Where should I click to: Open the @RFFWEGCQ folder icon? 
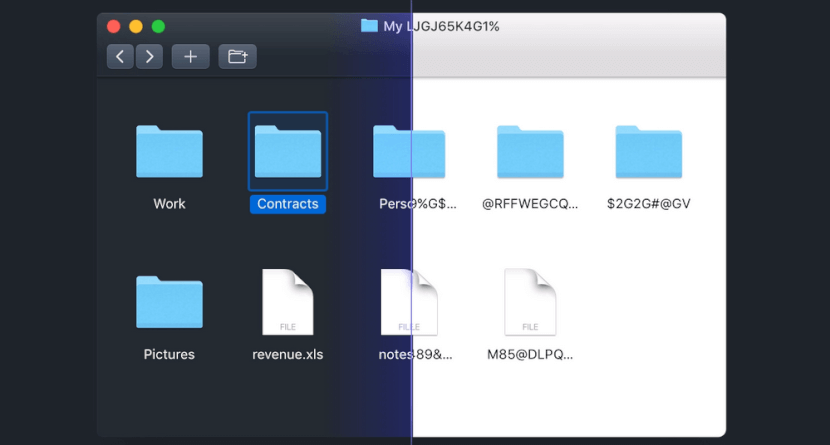530,152
